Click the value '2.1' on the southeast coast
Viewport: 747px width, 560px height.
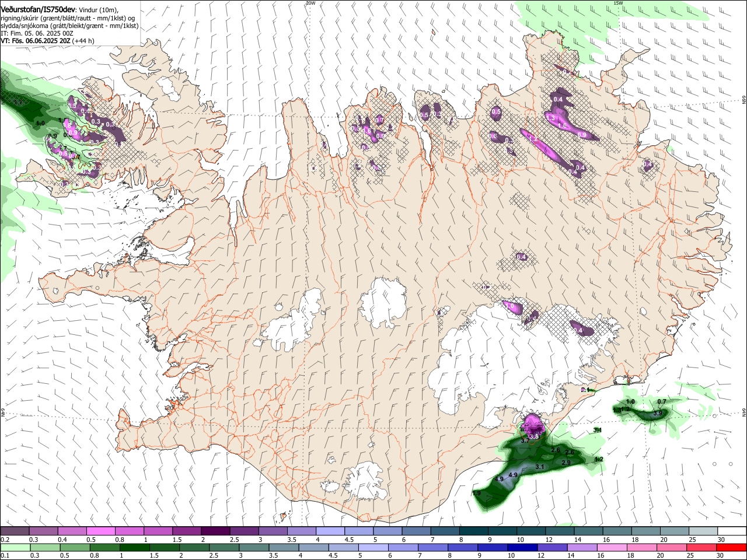[x=585, y=390]
